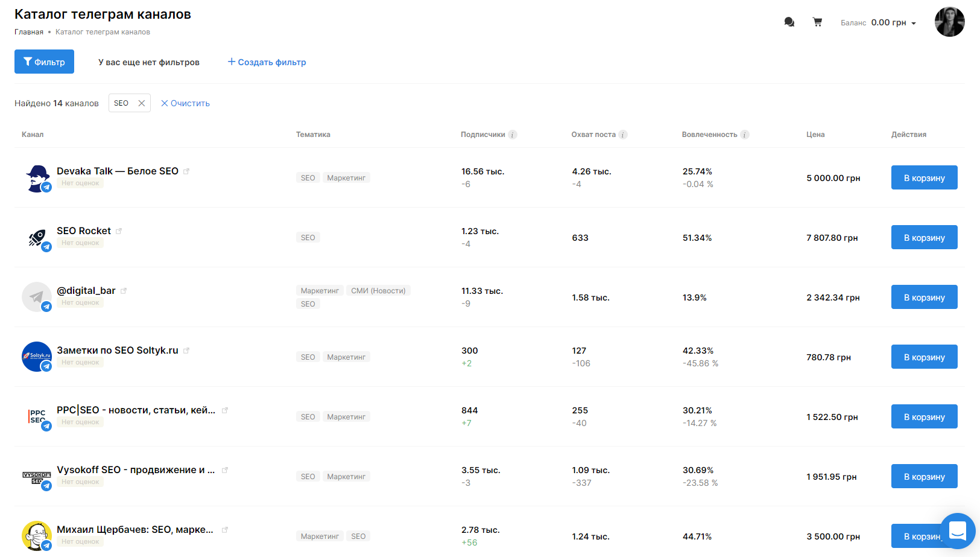Open info icon next to Подписчики
The height and width of the screenshot is (557, 980).
pyautogui.click(x=513, y=135)
